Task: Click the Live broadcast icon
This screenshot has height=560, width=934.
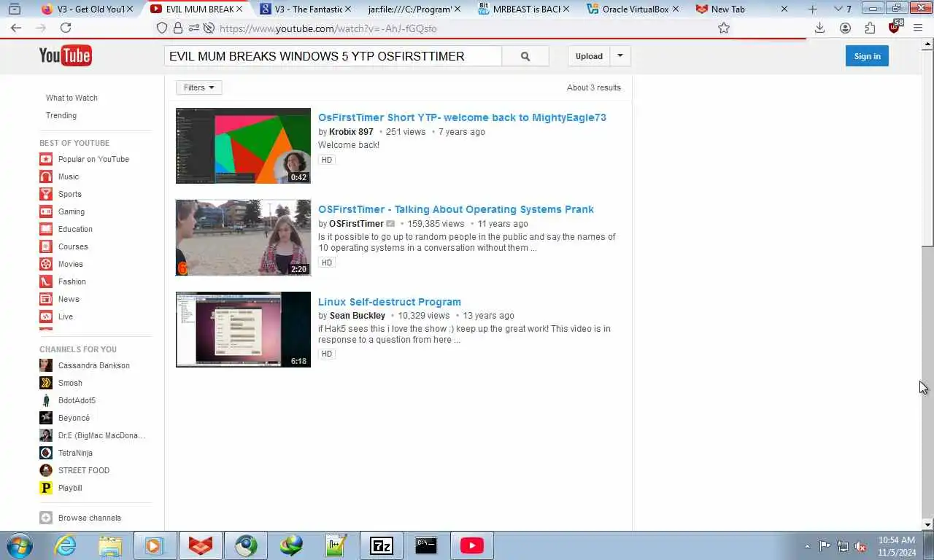Action: coord(46,316)
